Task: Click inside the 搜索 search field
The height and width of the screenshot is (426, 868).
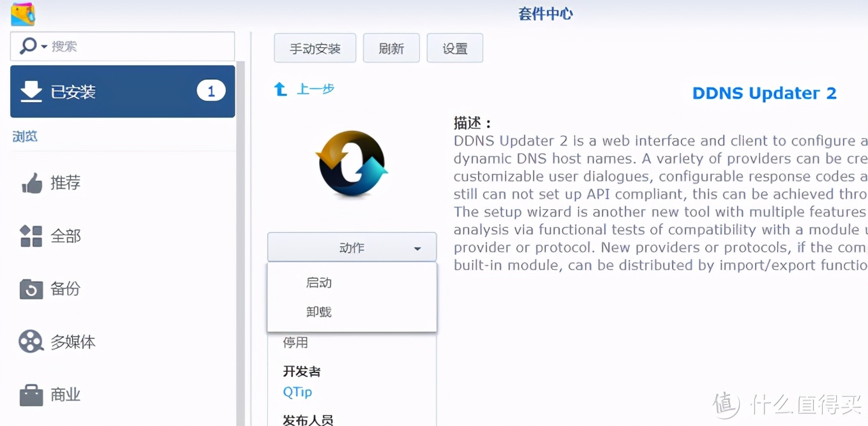Action: click(x=128, y=46)
